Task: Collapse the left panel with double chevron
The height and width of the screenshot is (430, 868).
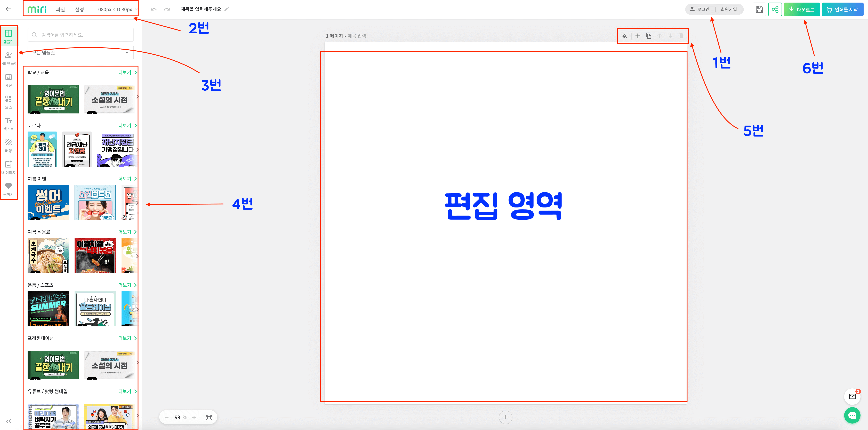Action: 8,421
